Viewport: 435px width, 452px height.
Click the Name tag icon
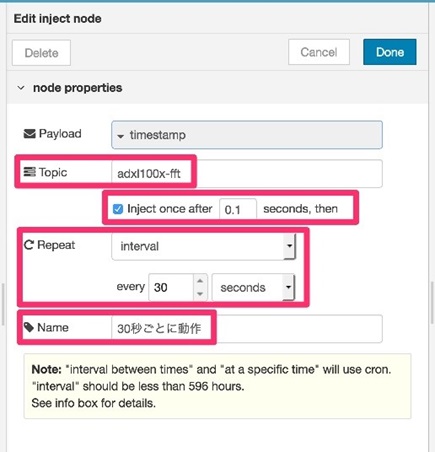pyautogui.click(x=29, y=327)
